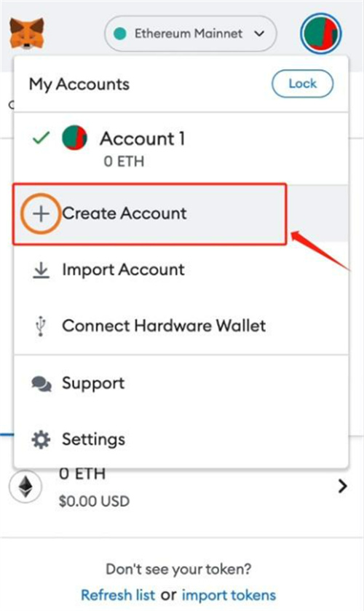Click the green network status dot
The width and height of the screenshot is (364, 611).
point(120,33)
